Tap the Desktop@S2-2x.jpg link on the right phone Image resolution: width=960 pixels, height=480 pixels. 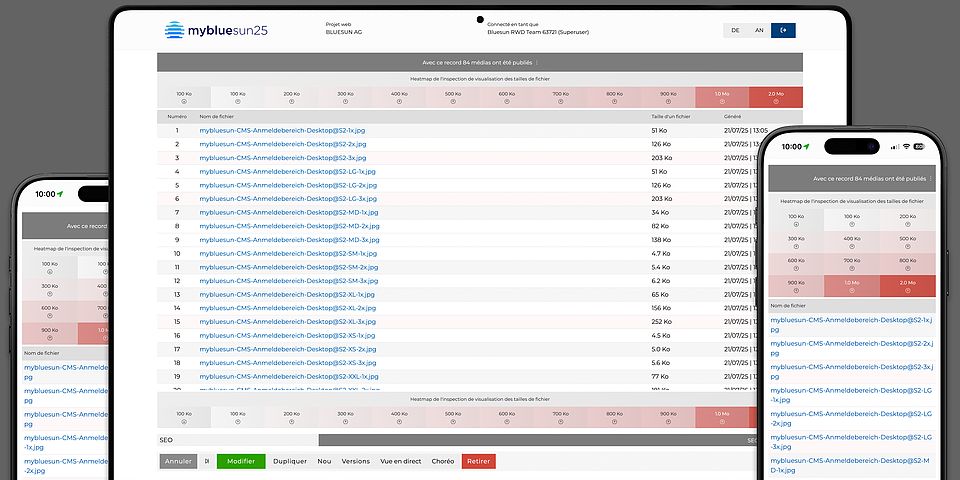coord(852,348)
